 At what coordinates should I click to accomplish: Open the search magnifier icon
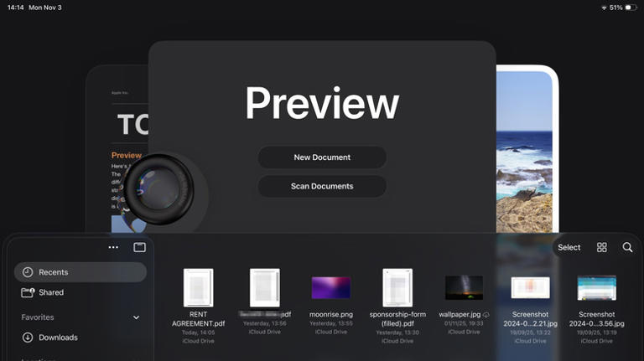click(x=627, y=247)
